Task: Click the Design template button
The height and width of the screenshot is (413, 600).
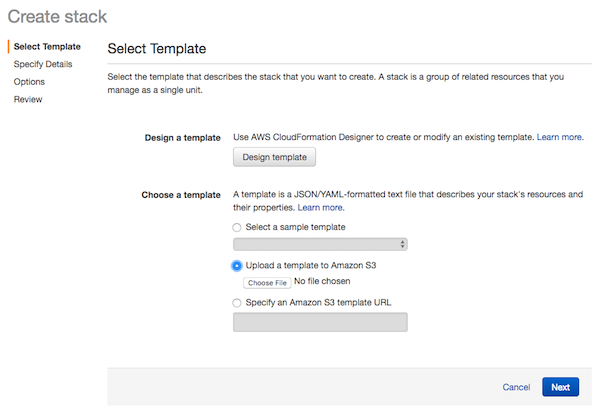Action: pyautogui.click(x=274, y=157)
